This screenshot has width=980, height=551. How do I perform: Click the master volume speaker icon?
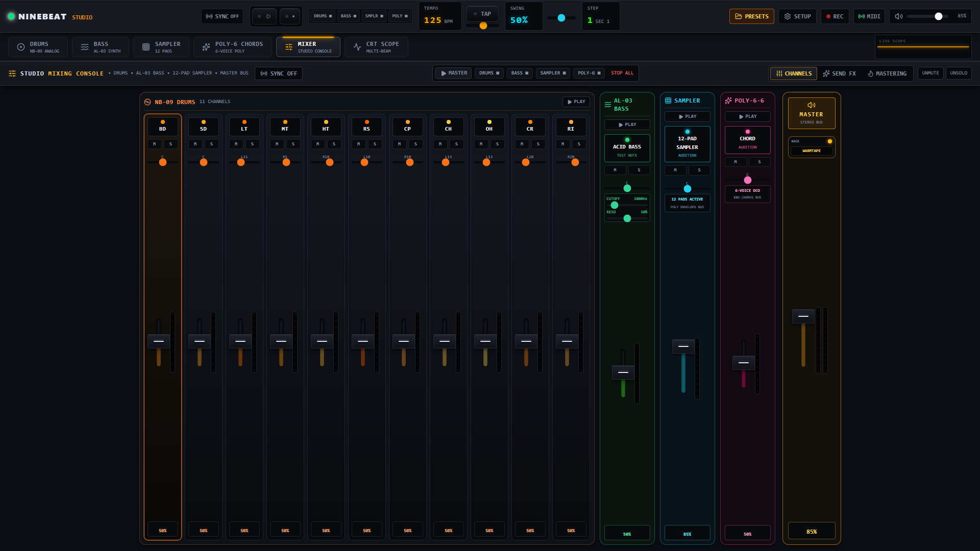tap(899, 16)
